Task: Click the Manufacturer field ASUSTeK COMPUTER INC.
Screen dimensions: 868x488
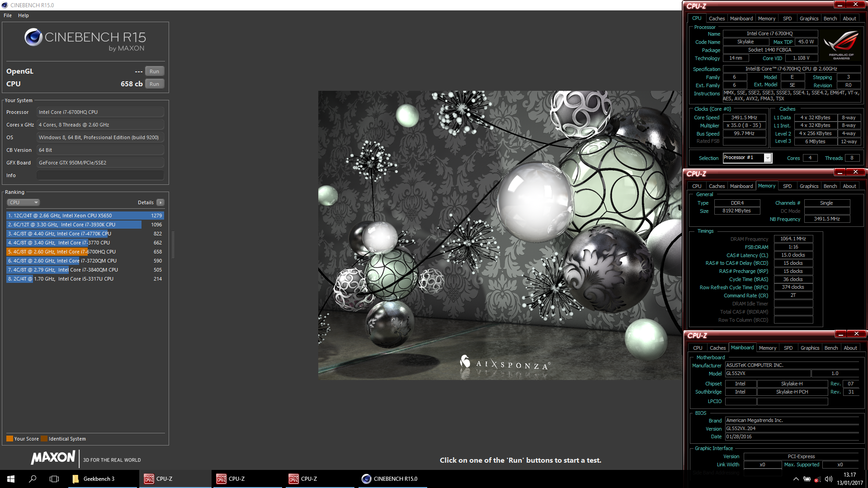Action: pyautogui.click(x=792, y=365)
